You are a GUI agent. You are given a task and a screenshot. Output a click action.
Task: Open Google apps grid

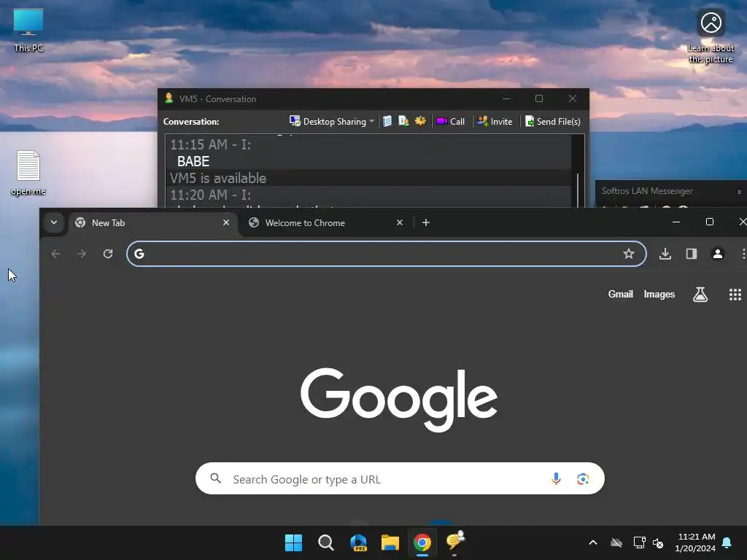click(x=735, y=295)
